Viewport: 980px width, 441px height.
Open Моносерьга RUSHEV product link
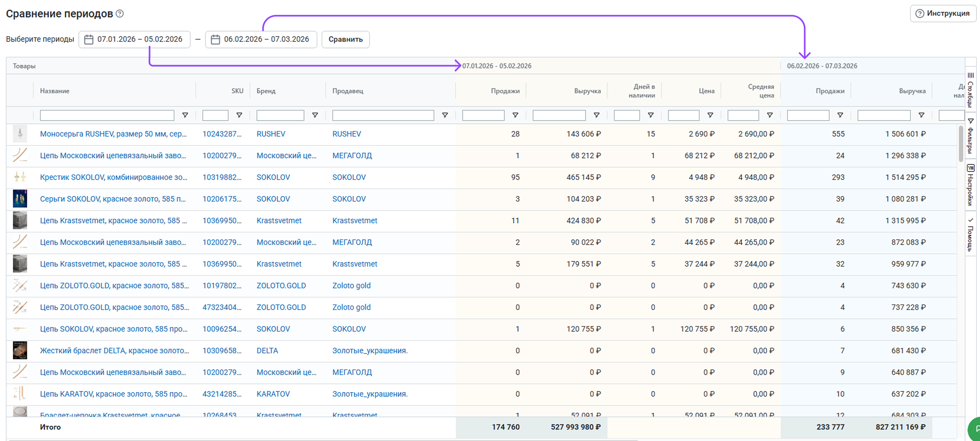pyautogui.click(x=113, y=134)
